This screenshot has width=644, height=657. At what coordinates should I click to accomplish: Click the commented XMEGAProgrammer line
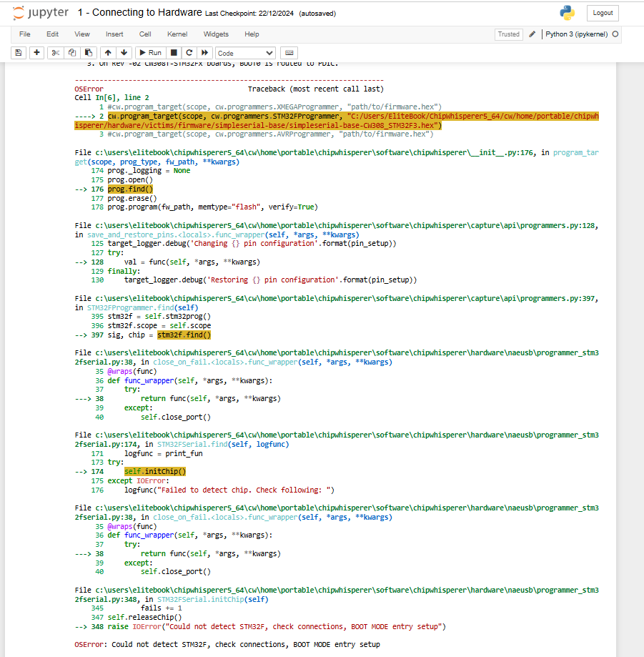[x=274, y=107]
